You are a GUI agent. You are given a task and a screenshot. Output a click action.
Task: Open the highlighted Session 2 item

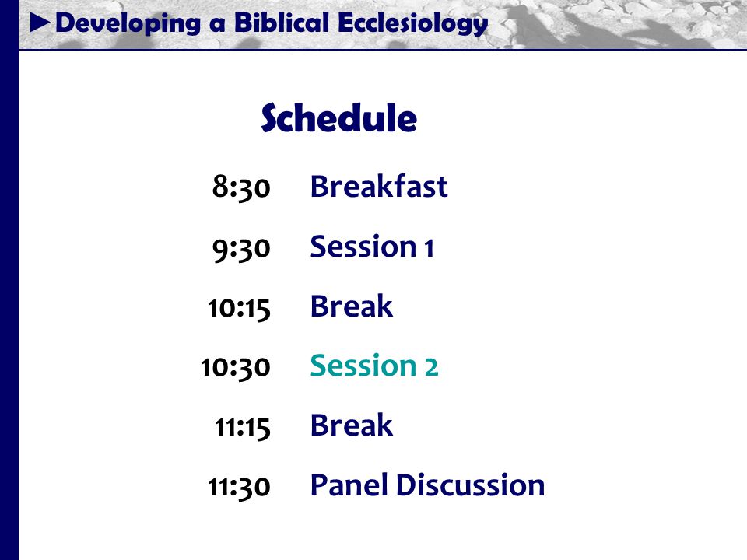374,366
